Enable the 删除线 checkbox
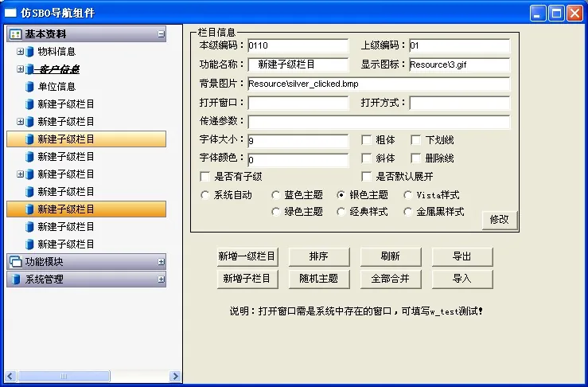Screen dimensions: 588x387 point(416,158)
